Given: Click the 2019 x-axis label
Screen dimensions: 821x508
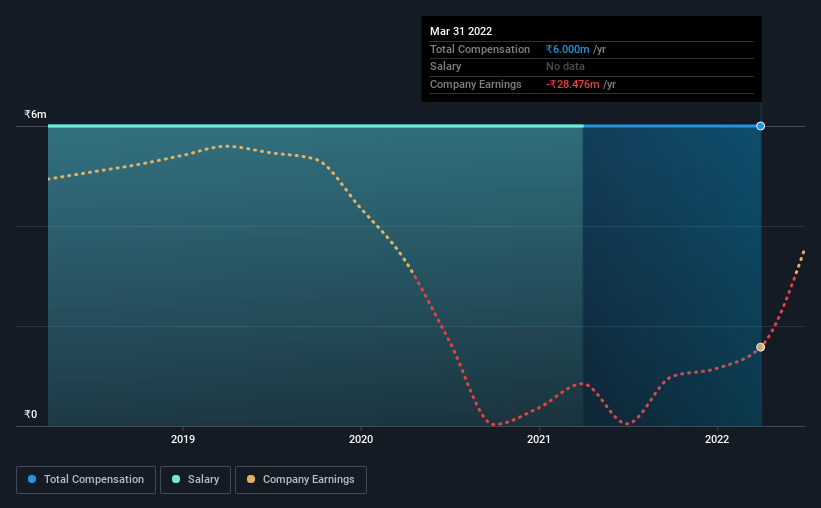Looking at the screenshot, I should (183, 439).
